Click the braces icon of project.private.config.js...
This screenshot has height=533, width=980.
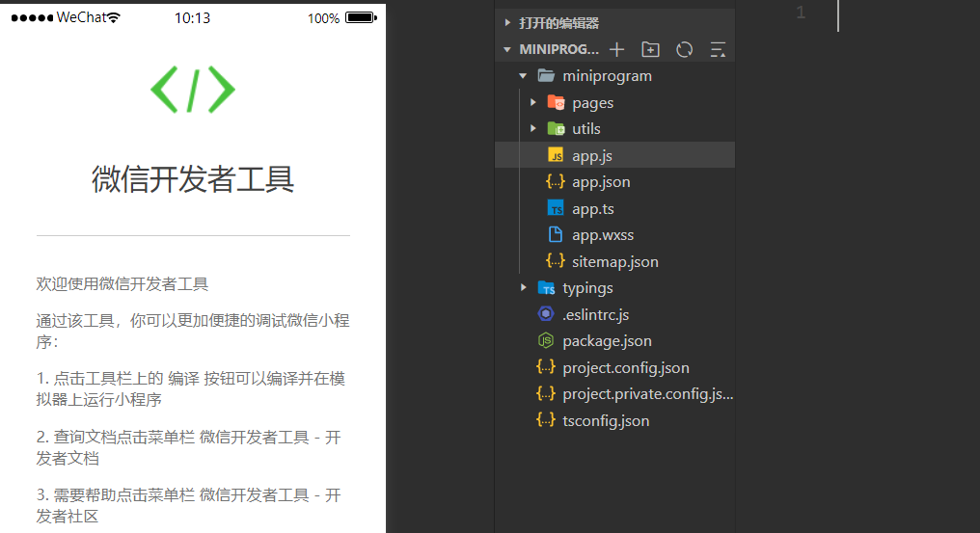tap(546, 393)
